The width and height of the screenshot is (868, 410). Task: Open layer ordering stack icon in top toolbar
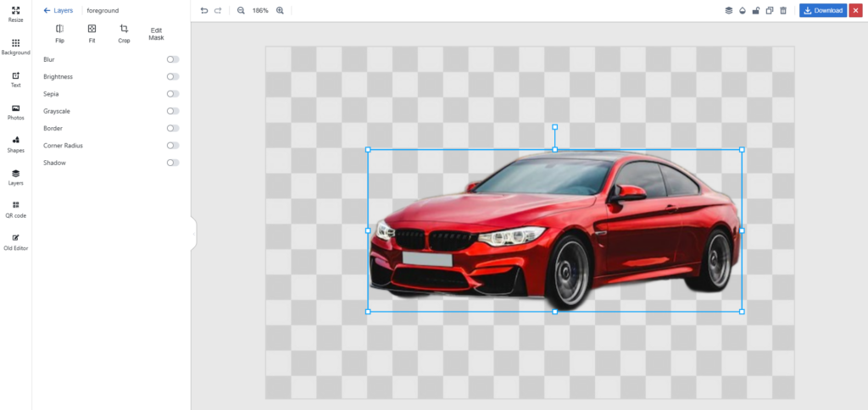(729, 10)
